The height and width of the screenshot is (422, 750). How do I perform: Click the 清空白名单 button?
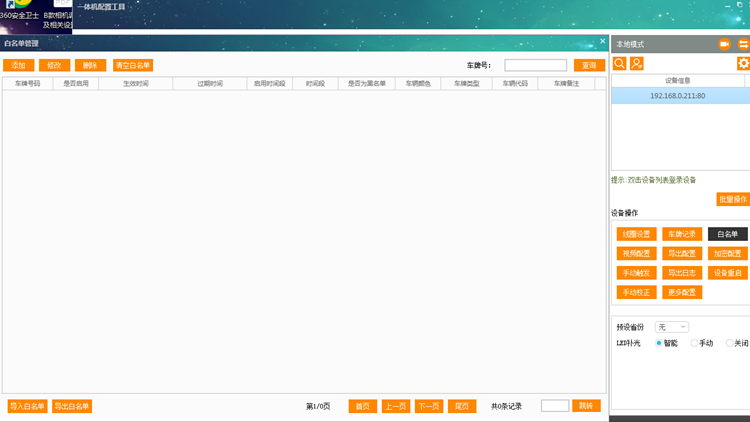133,65
